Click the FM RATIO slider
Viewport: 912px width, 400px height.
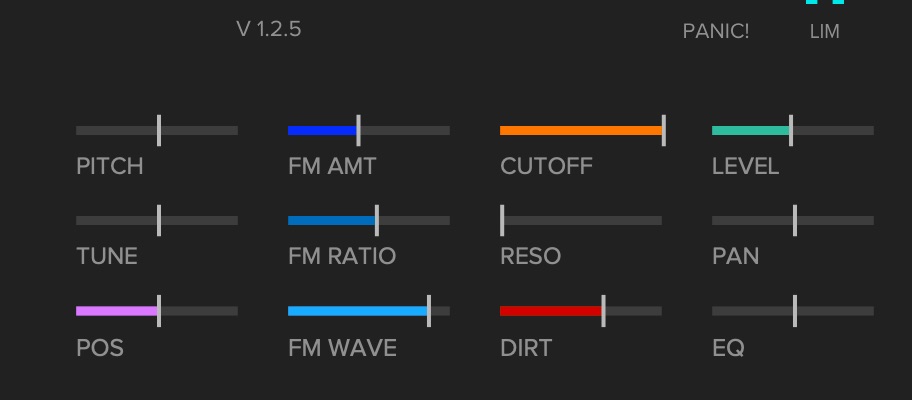point(332,220)
